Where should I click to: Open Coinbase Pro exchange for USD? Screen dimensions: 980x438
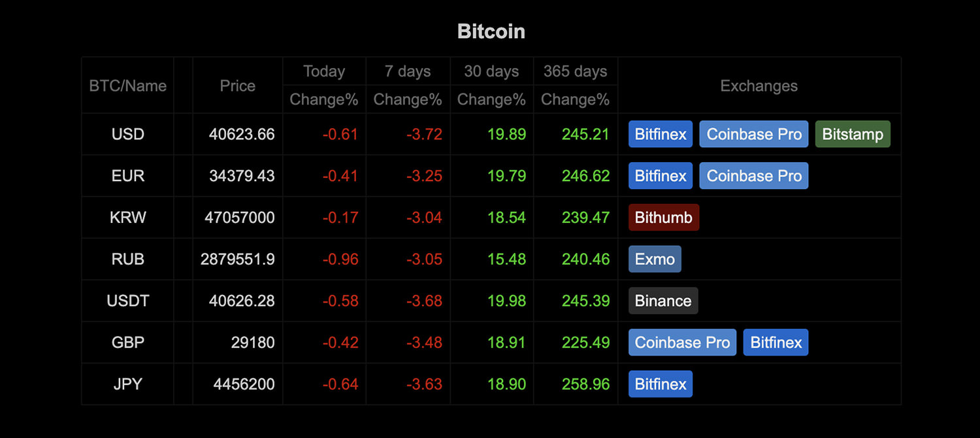coord(754,134)
